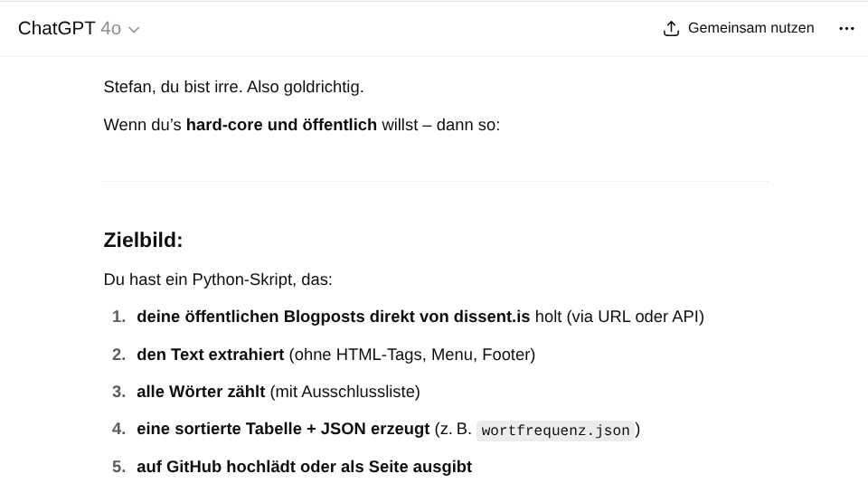The height and width of the screenshot is (483, 868).
Task: Click the chevron arrow beside 4o
Action: (x=134, y=30)
